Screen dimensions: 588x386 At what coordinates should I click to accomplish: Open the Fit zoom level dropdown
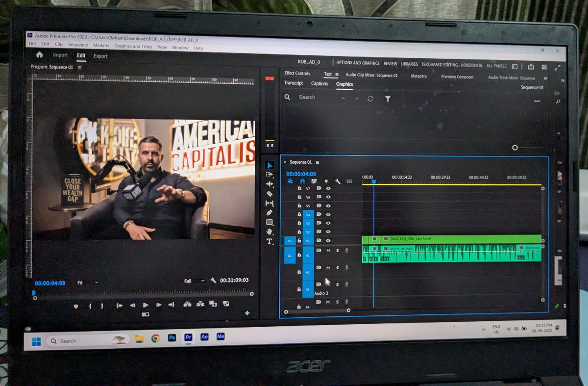coord(88,283)
